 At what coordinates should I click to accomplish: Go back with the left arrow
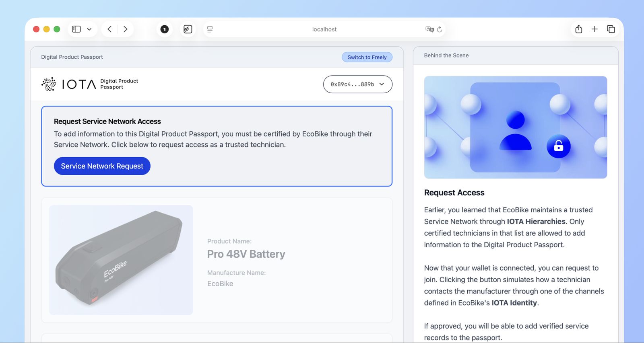109,29
